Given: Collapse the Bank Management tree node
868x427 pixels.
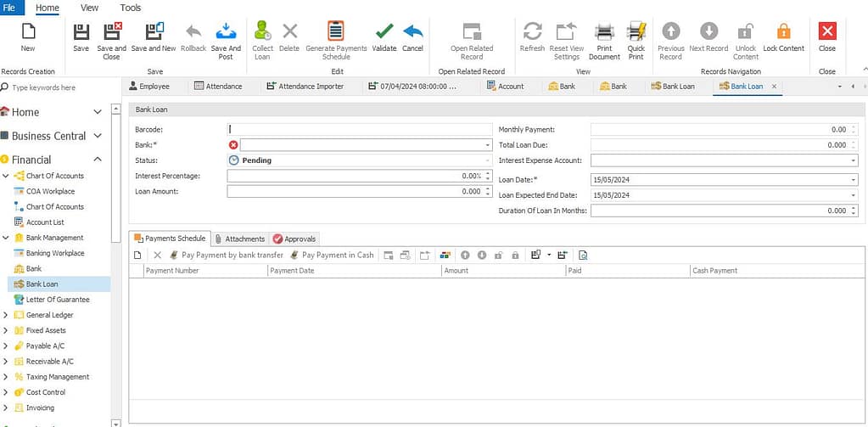Looking at the screenshot, I should click(6, 238).
